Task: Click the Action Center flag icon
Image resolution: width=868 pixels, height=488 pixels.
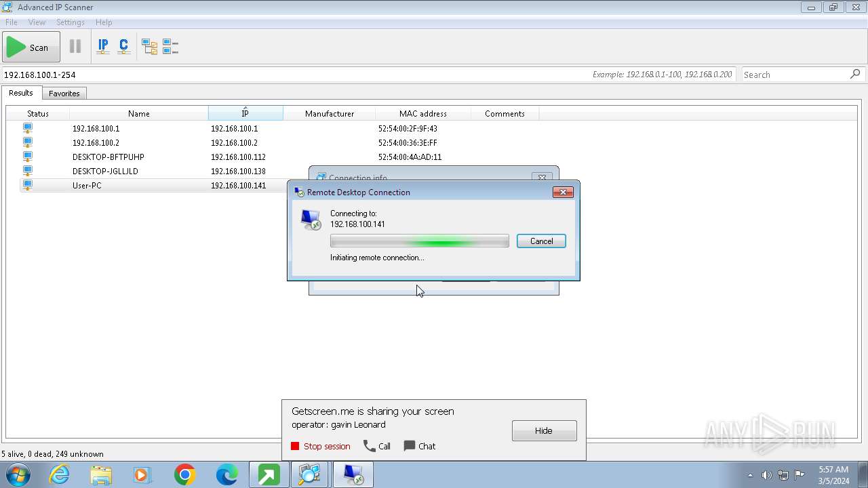Action: point(800,475)
